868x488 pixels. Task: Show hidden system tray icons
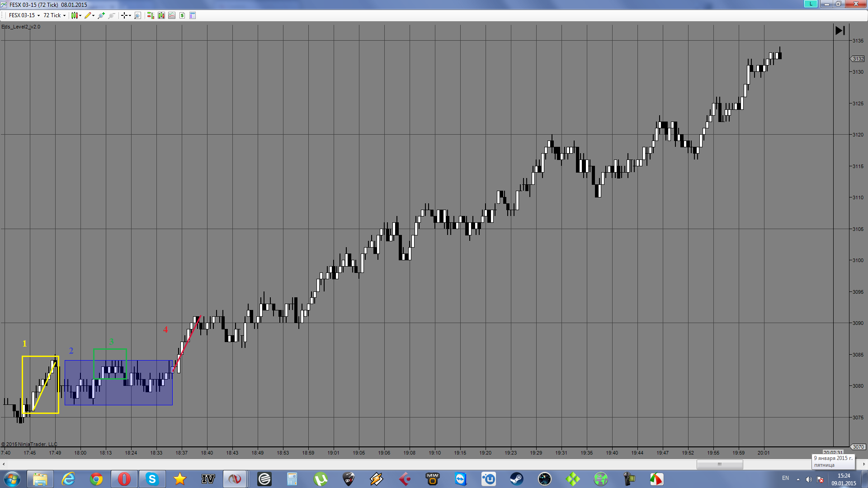click(x=798, y=479)
